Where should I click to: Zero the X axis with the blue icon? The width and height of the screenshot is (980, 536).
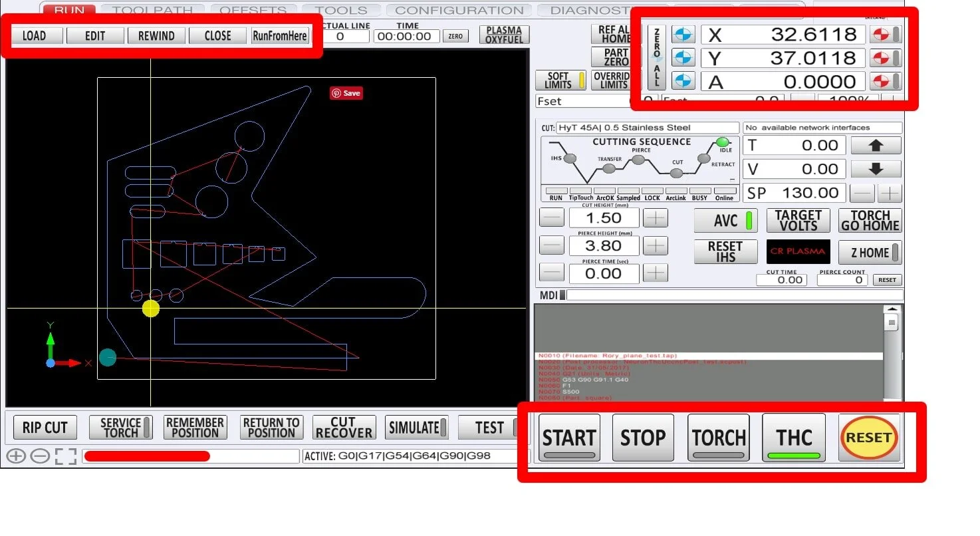[683, 35]
